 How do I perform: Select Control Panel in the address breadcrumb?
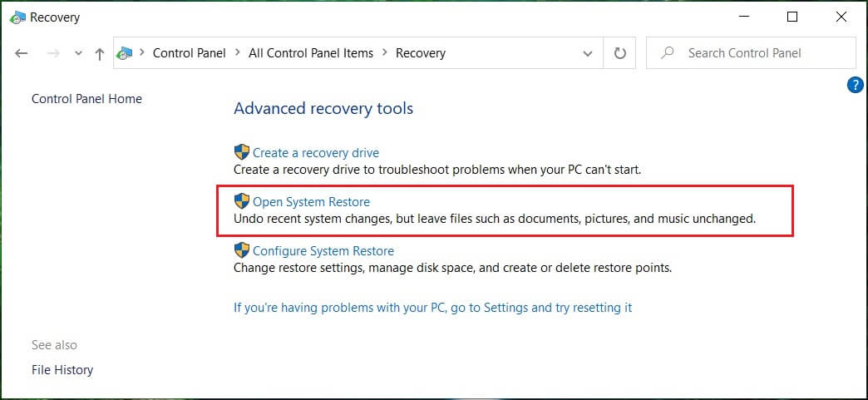pos(189,53)
